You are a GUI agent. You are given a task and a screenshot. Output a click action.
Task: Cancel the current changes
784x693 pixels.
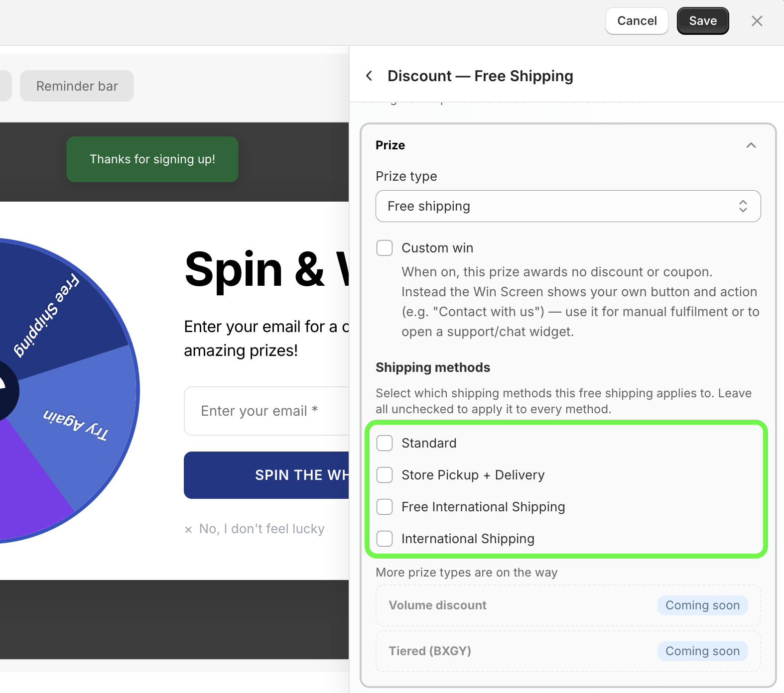637,21
